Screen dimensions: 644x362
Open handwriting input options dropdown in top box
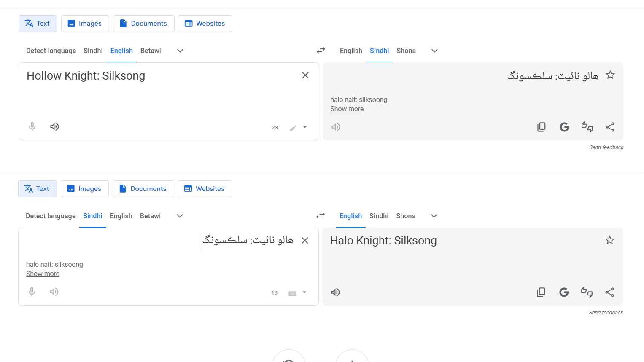305,127
